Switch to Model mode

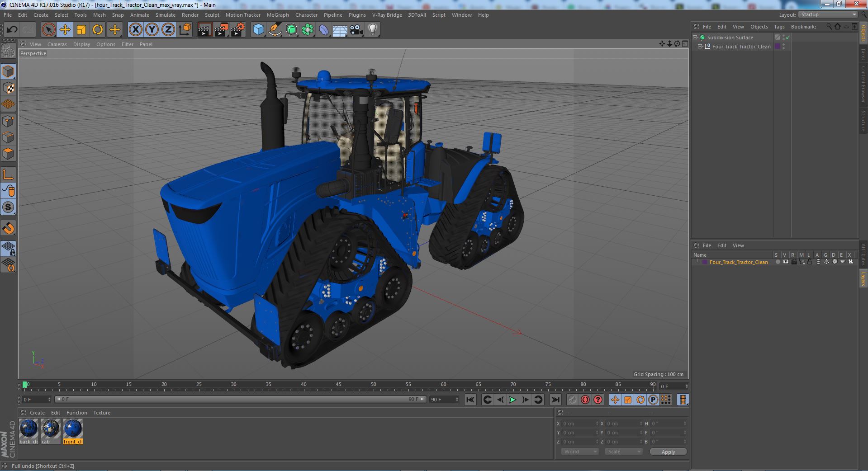pyautogui.click(x=9, y=71)
